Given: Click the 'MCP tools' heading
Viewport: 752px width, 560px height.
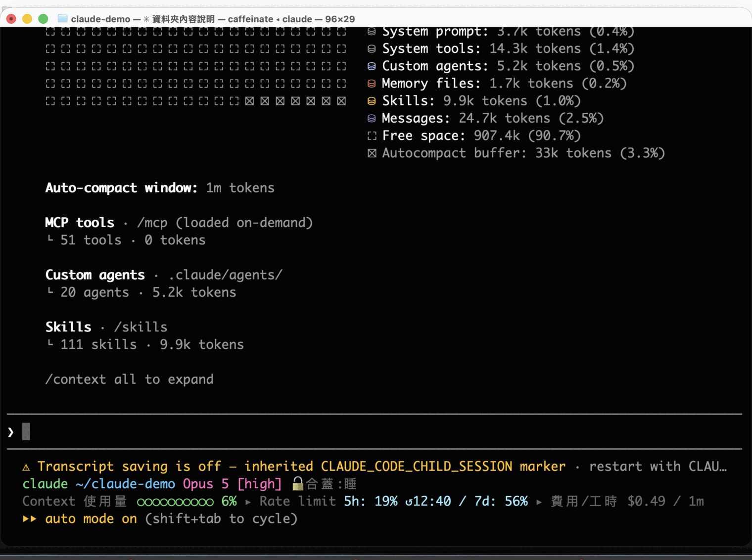Looking at the screenshot, I should 80,223.
